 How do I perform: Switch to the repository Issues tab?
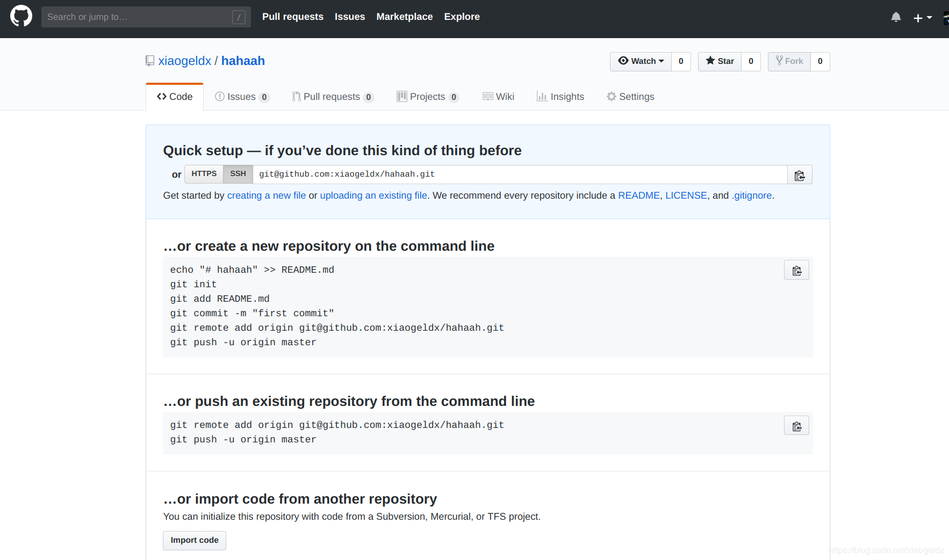coord(242,97)
